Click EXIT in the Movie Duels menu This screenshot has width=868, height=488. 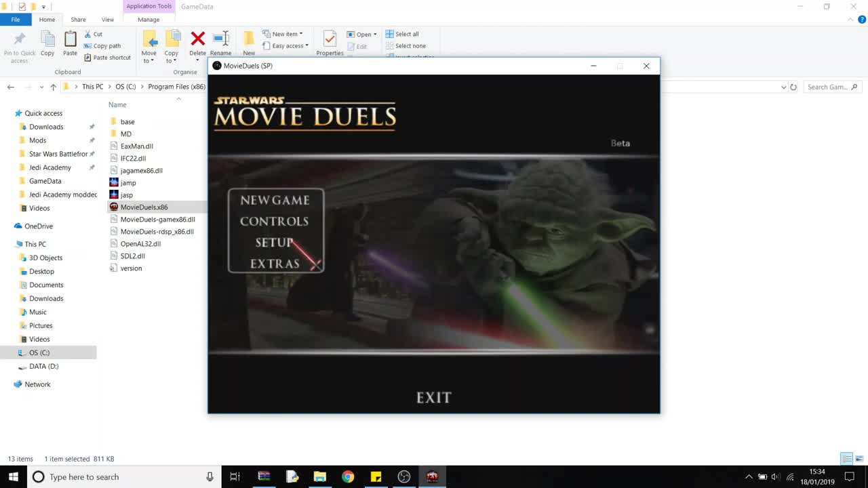point(433,398)
